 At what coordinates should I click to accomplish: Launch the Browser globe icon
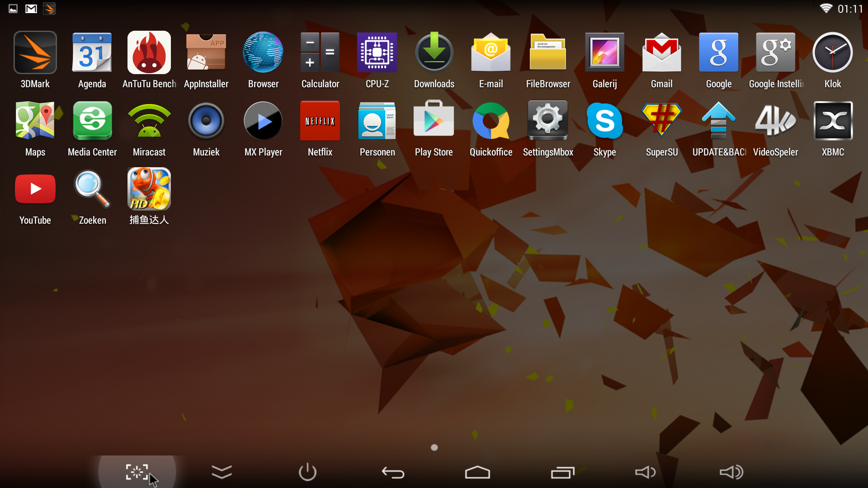(263, 52)
